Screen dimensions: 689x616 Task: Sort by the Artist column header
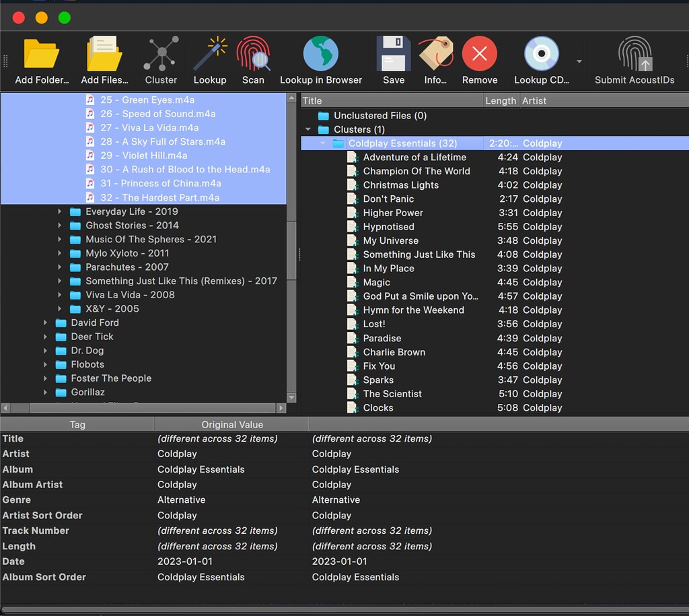tap(604, 101)
